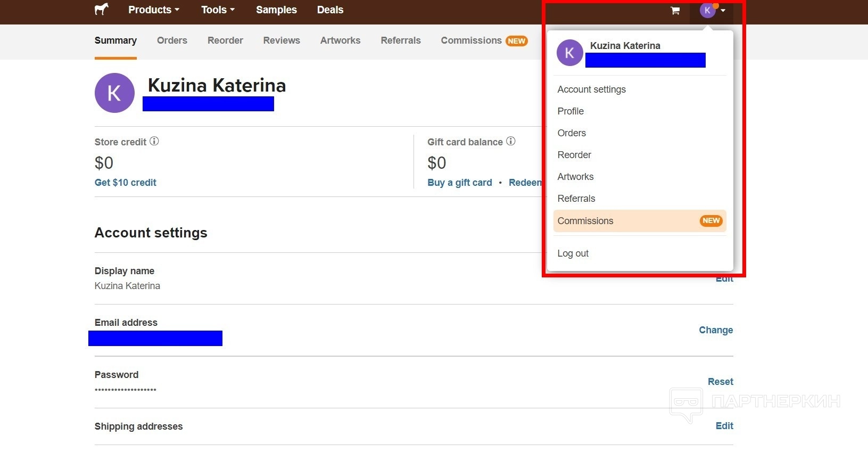Click the gift card balance info icon
Viewport: 868px width, 452px height.
click(x=511, y=141)
